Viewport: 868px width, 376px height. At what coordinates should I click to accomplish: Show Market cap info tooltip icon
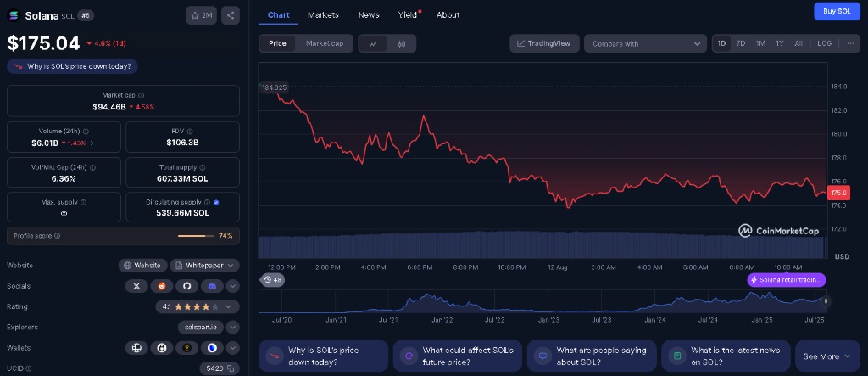[142, 95]
